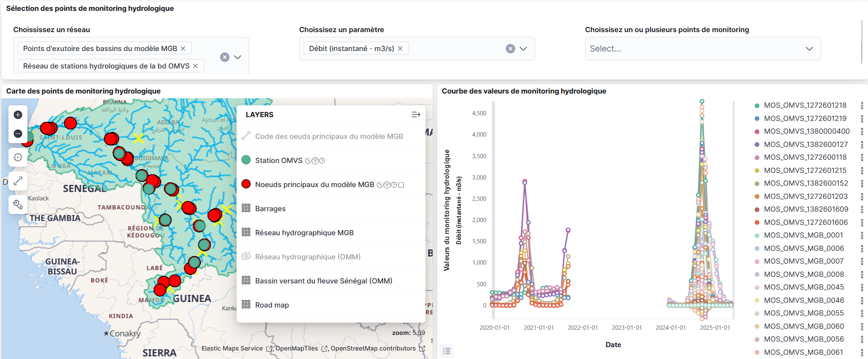Click the MOS_OMVS_MGB_0001 legend color dot
The width and height of the screenshot is (868, 359).
pyautogui.click(x=757, y=235)
